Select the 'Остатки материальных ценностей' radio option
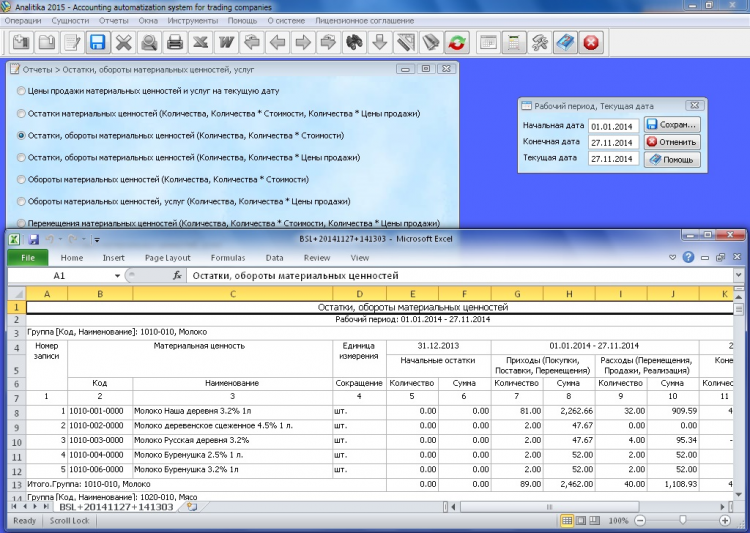 [x=22, y=113]
